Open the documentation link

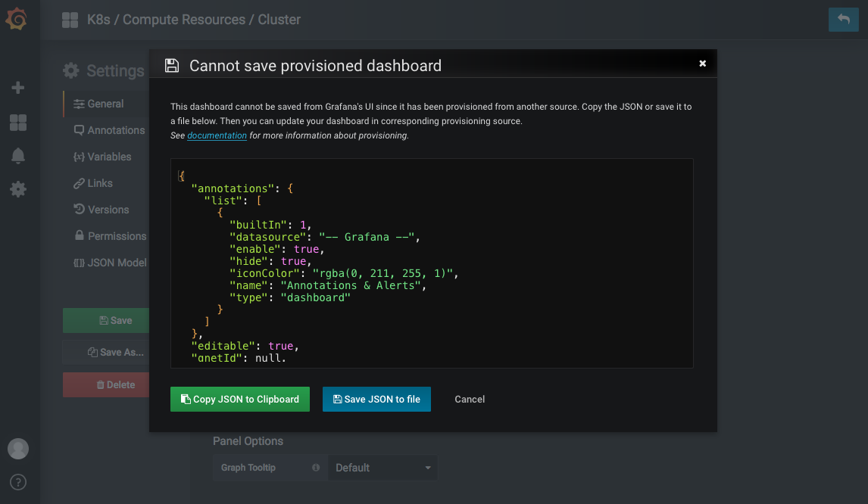217,135
